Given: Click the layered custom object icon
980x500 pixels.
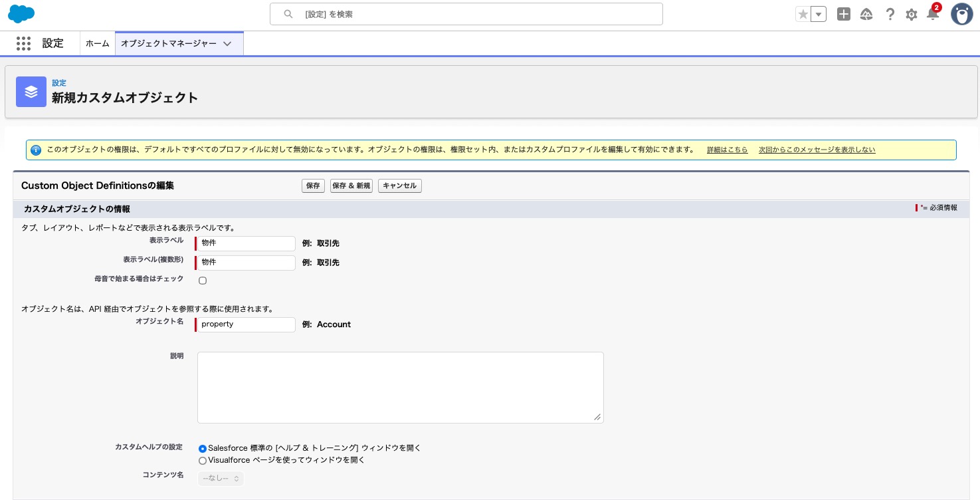Looking at the screenshot, I should (31, 92).
